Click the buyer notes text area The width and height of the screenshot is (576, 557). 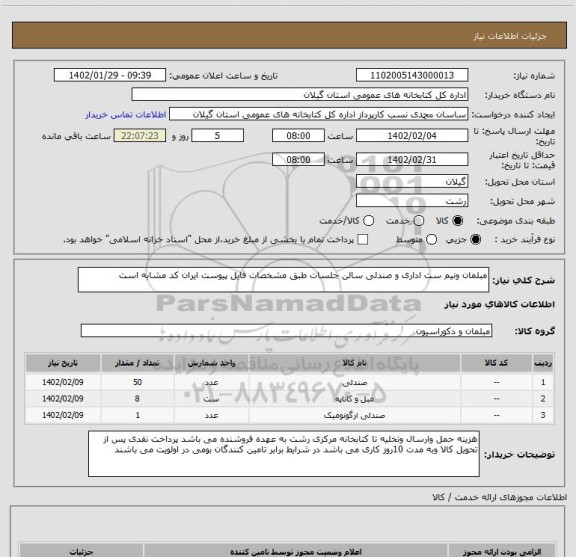[284, 454]
